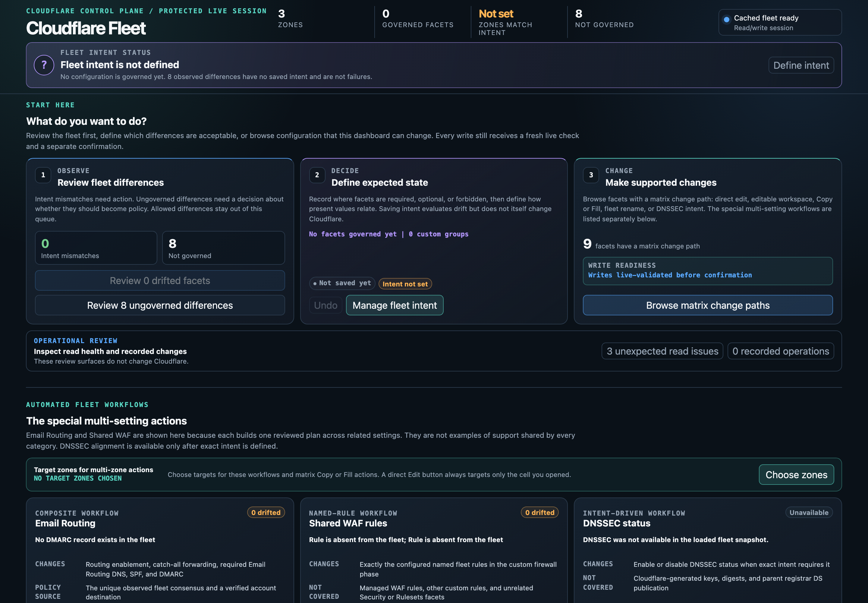Click the Cached fleet ready session badge
Image resolution: width=868 pixels, height=603 pixels.
point(780,22)
